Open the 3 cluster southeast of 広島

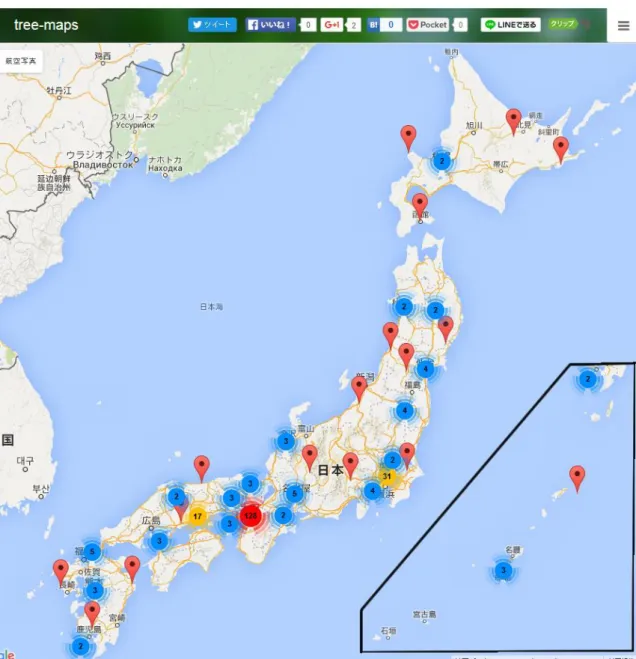(x=159, y=541)
